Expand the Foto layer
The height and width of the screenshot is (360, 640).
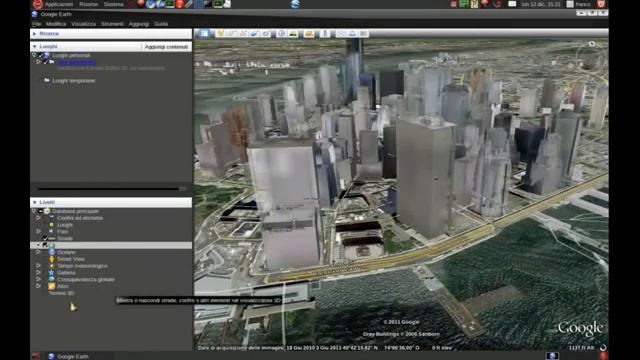point(38,231)
